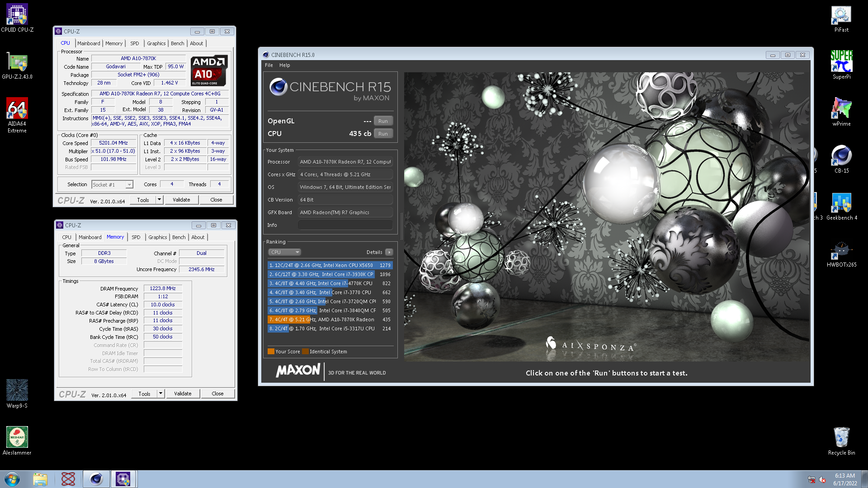The height and width of the screenshot is (488, 868).
Task: Click bottom CPU-Z window title icon
Action: point(60,225)
